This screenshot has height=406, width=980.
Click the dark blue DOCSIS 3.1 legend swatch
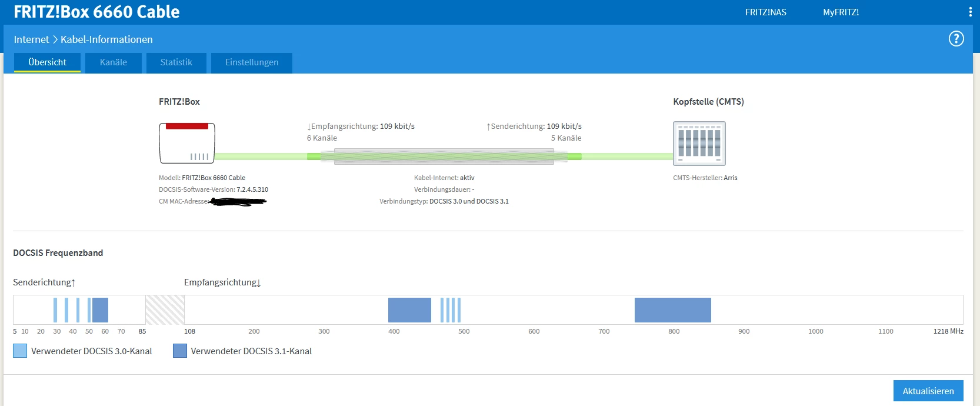(180, 351)
